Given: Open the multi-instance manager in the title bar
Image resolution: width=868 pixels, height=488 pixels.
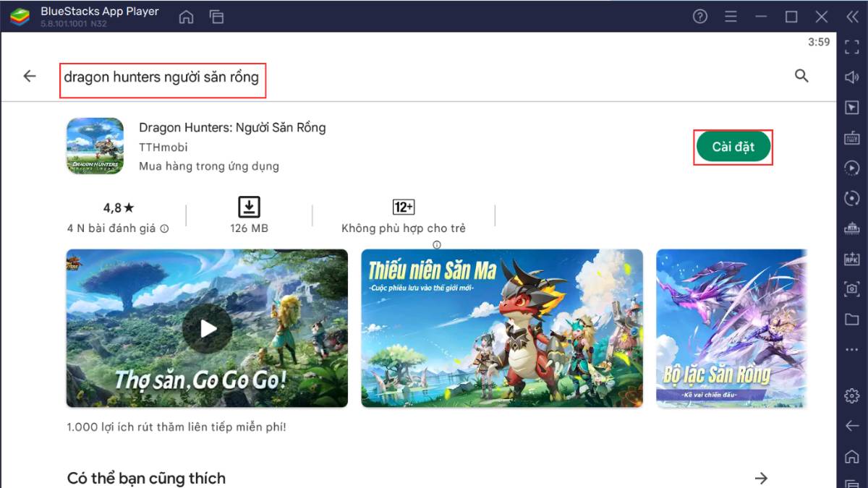Looking at the screenshot, I should [x=216, y=16].
